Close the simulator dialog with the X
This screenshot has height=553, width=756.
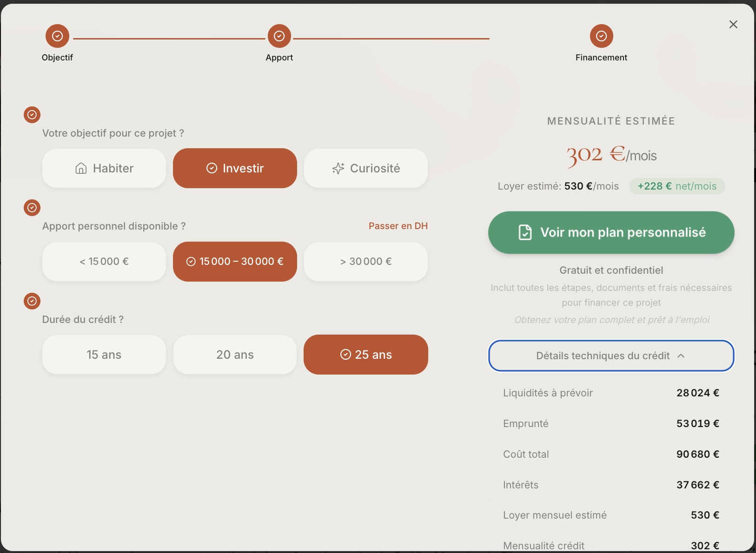coord(733,24)
